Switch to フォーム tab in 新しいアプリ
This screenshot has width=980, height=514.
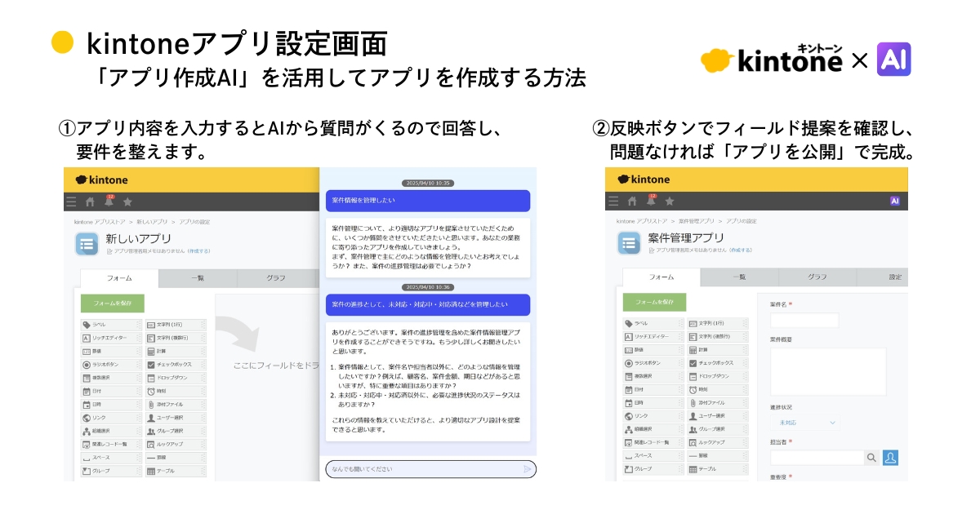point(119,277)
